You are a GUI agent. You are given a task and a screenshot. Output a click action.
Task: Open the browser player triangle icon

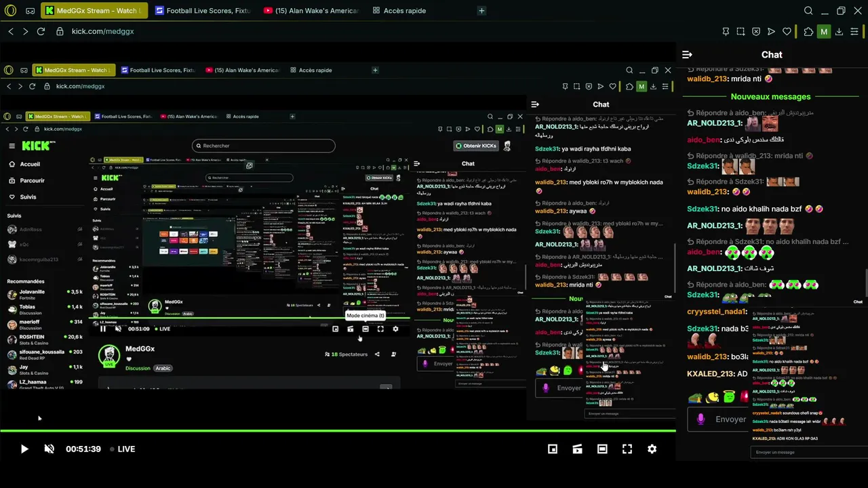click(771, 31)
